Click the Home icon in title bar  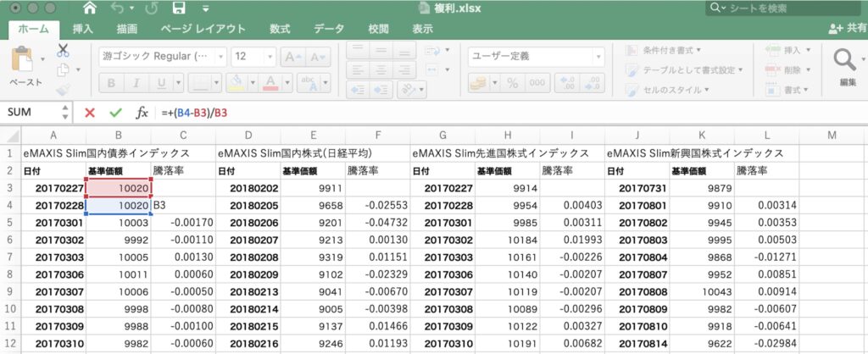[x=89, y=8]
